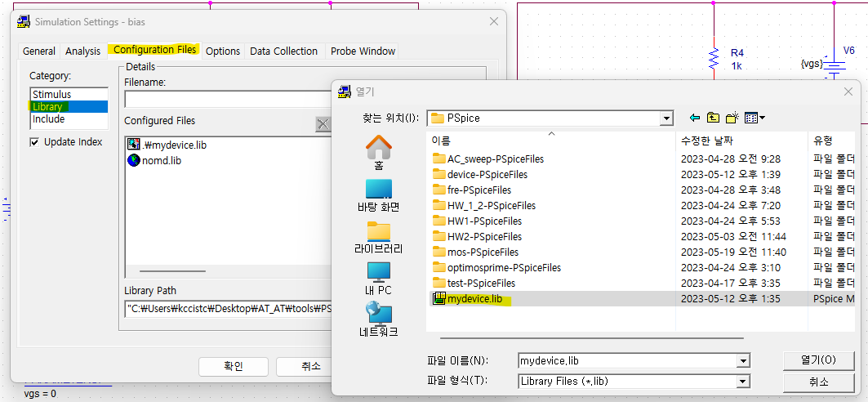This screenshot has width=868, height=402.
Task: Close the Simulation Settings dialog
Action: [x=494, y=21]
